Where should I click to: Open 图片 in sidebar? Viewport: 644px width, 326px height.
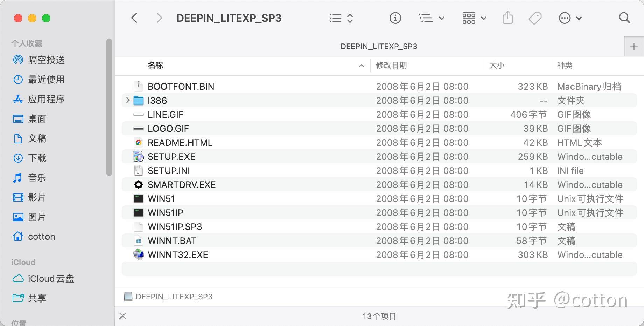[x=30, y=217]
